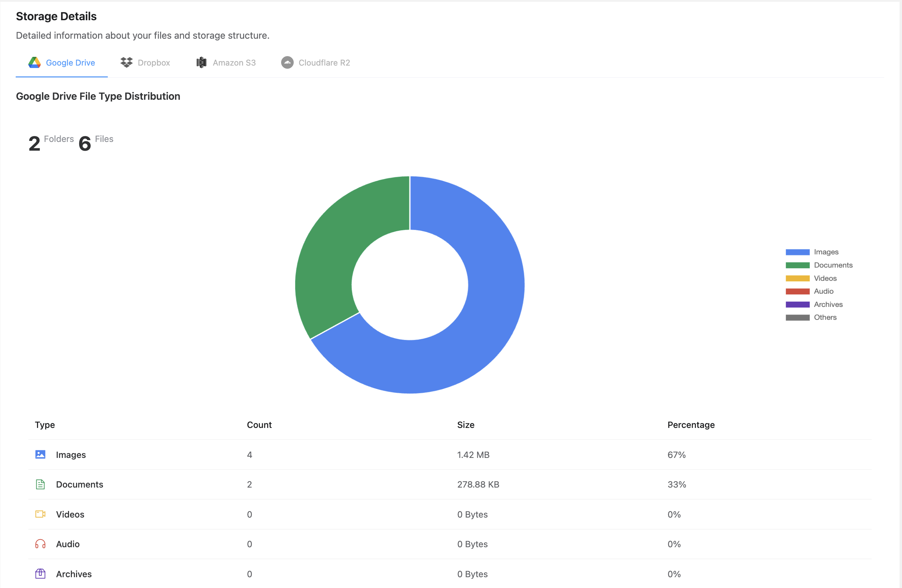Viewport: 902px width, 588px height.
Task: Switch to the Dropbox tab
Action: [x=153, y=62]
